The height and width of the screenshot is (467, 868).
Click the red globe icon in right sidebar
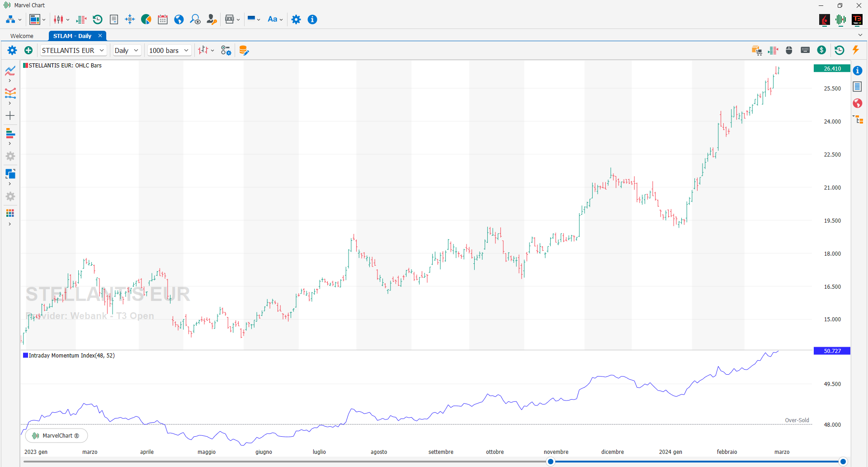click(858, 103)
